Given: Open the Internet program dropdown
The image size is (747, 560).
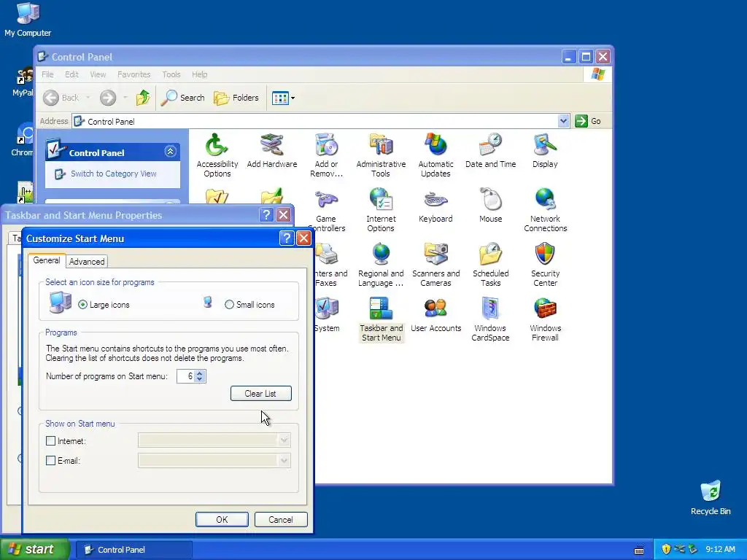Looking at the screenshot, I should pos(285,440).
